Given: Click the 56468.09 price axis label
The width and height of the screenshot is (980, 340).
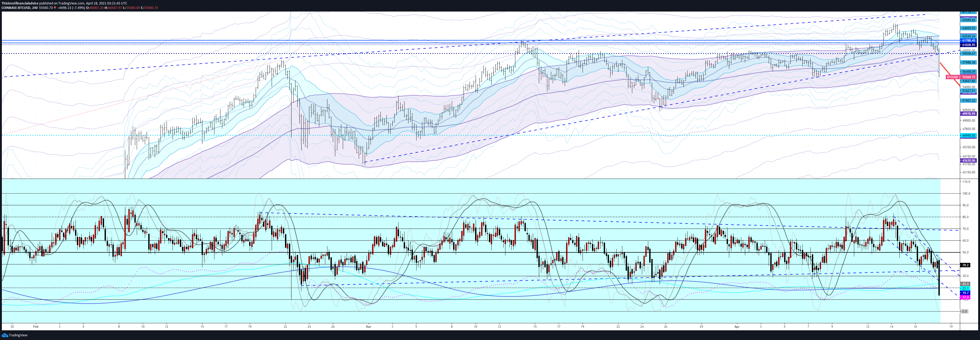Looking at the screenshot, I should [968, 72].
